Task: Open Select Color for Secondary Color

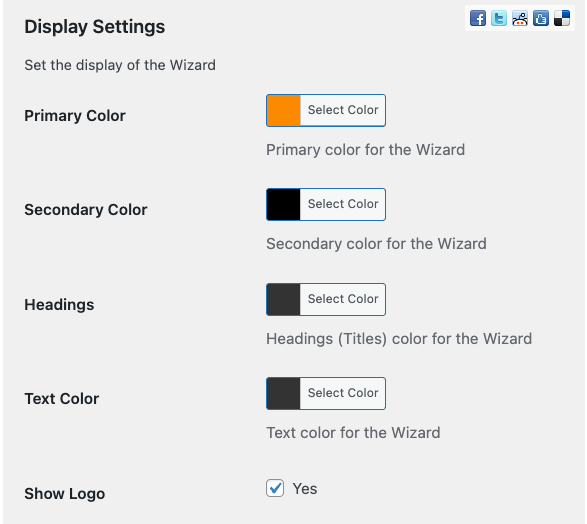Action: (343, 204)
